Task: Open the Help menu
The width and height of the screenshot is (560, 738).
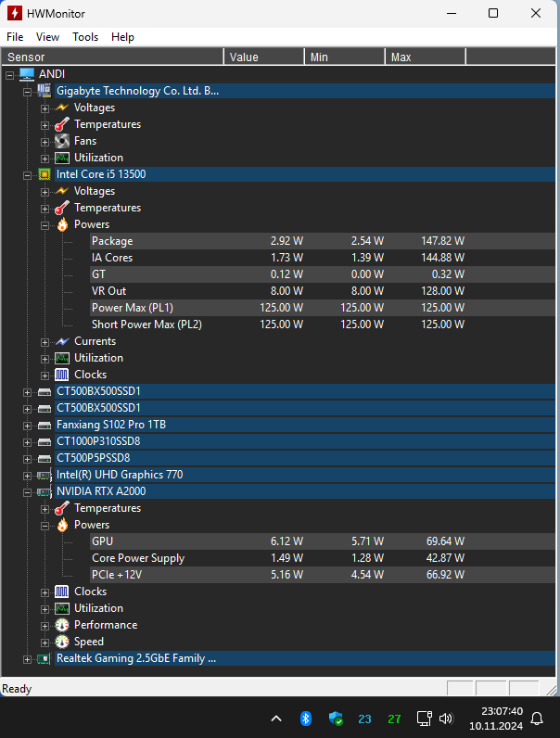Action: coord(122,37)
